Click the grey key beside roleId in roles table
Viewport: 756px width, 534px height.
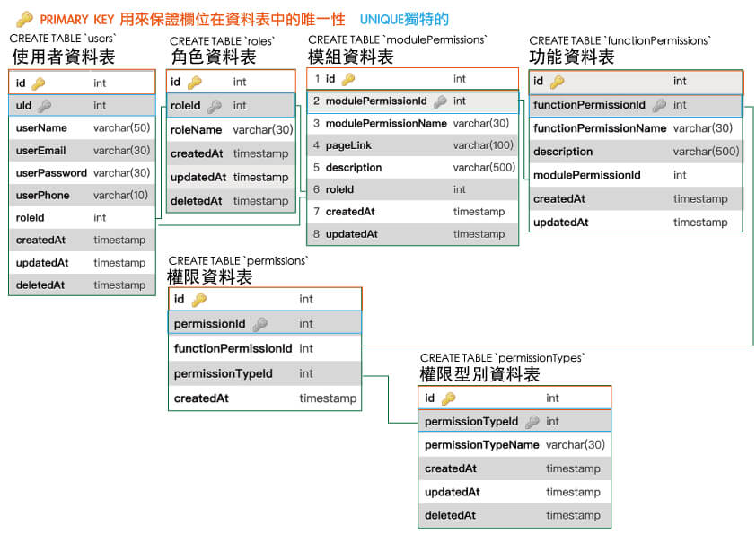coord(215,106)
